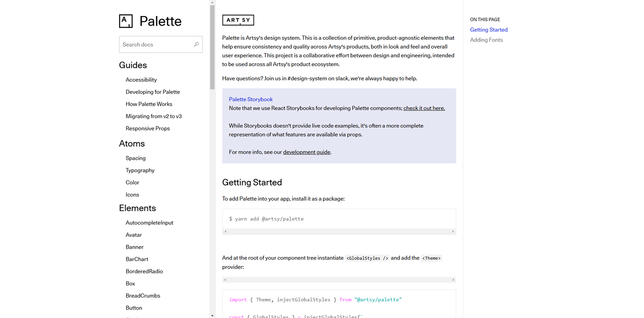The width and height of the screenshot is (644, 318).
Task: Jump to Getting Started in page outline
Action: click(x=489, y=30)
